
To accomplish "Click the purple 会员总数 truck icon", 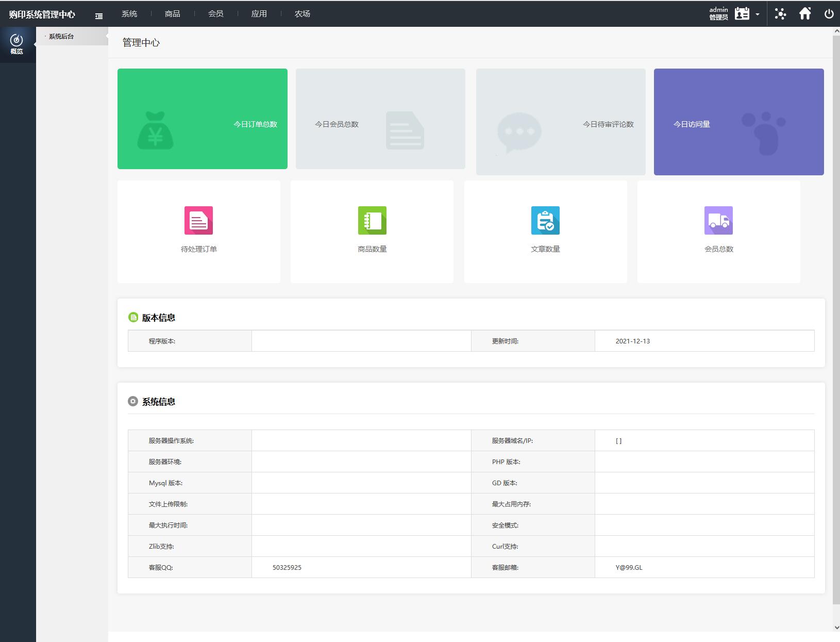I will point(718,220).
